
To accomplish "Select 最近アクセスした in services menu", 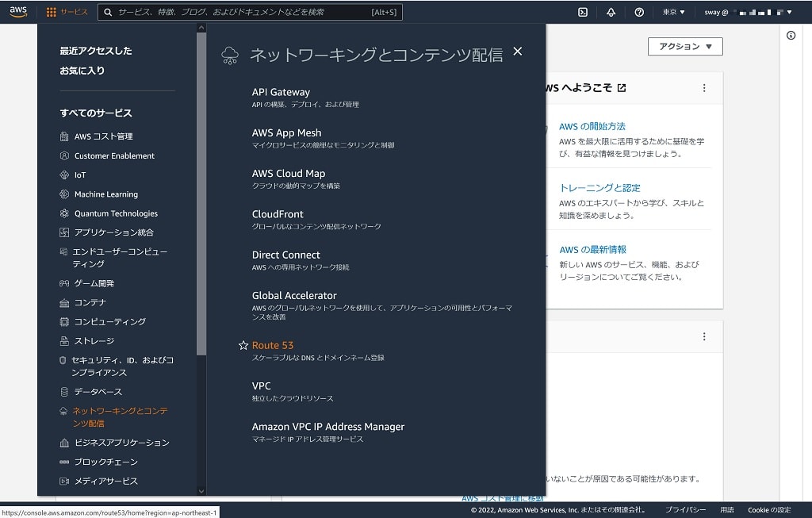I will click(x=96, y=51).
